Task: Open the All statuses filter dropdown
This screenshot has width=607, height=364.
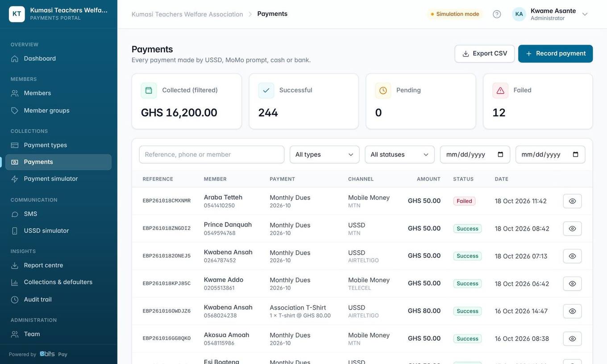Action: [400, 154]
